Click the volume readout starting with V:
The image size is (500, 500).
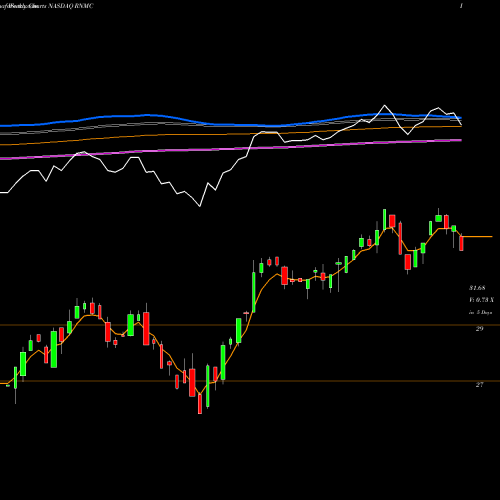(x=481, y=300)
